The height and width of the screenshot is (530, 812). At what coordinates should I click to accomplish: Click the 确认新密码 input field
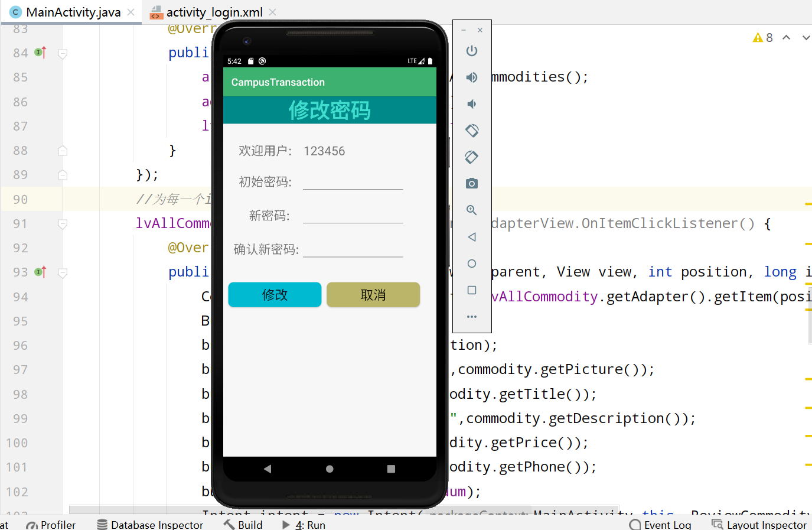tap(353, 249)
